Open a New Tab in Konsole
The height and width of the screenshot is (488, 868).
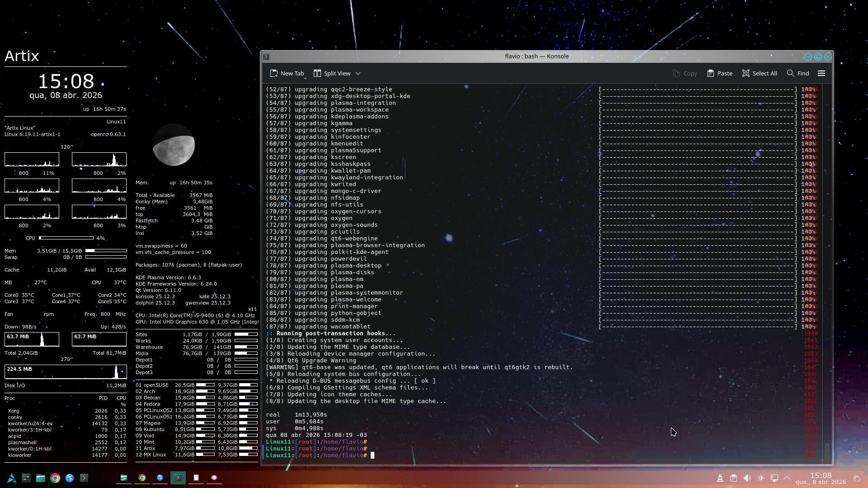pos(287,73)
